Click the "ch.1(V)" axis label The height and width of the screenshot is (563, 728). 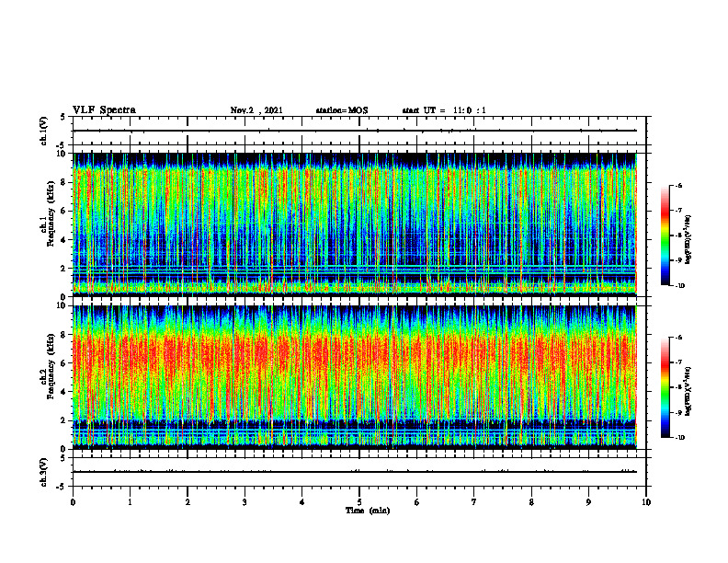(x=43, y=131)
